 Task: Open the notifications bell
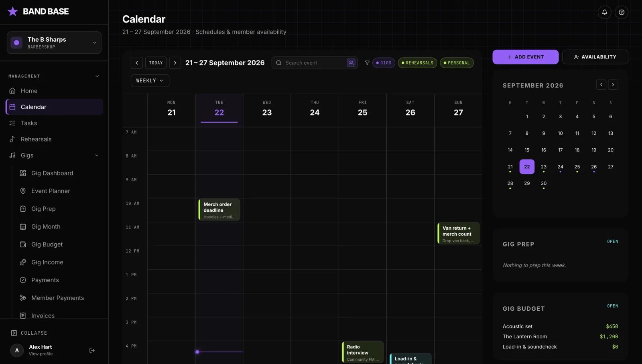tap(604, 12)
